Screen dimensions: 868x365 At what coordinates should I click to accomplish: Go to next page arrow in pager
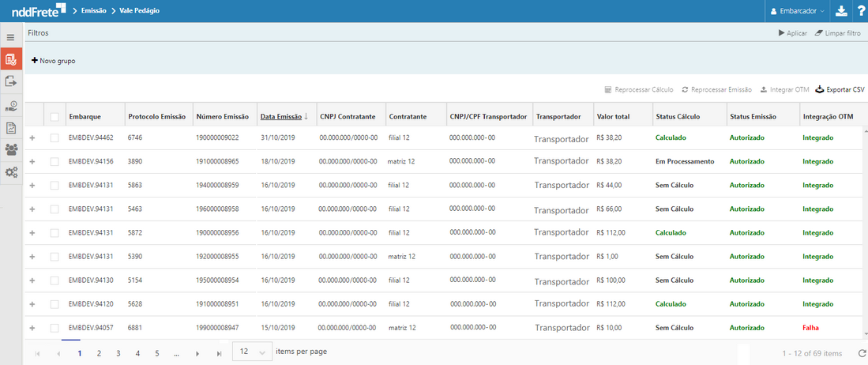pos(197,353)
